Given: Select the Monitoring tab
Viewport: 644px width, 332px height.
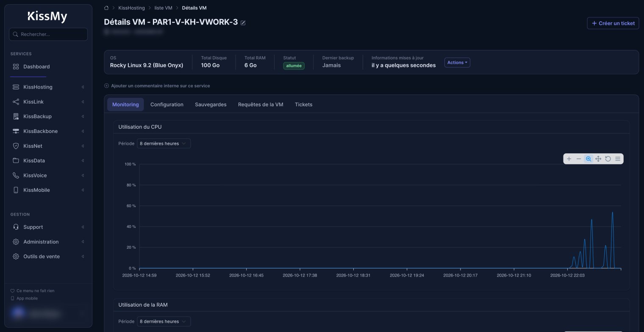Looking at the screenshot, I should pyautogui.click(x=125, y=105).
